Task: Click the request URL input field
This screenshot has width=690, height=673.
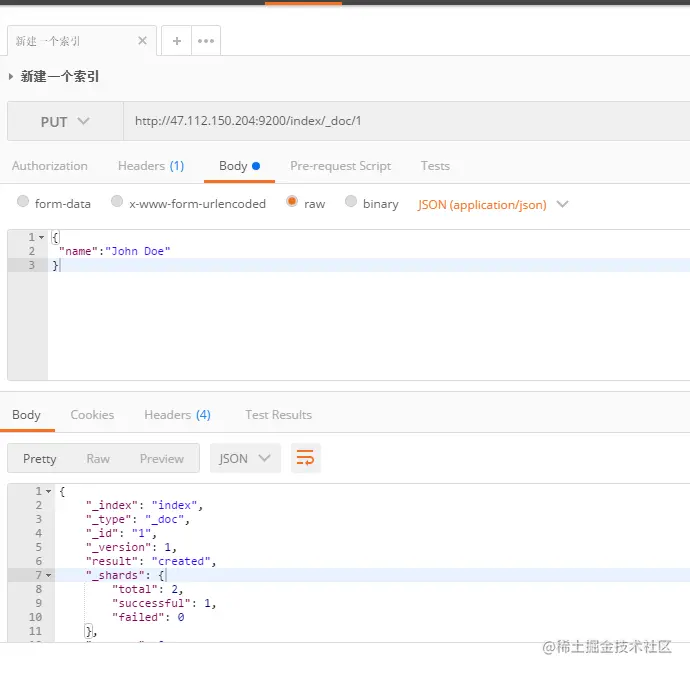Action: pyautogui.click(x=407, y=121)
